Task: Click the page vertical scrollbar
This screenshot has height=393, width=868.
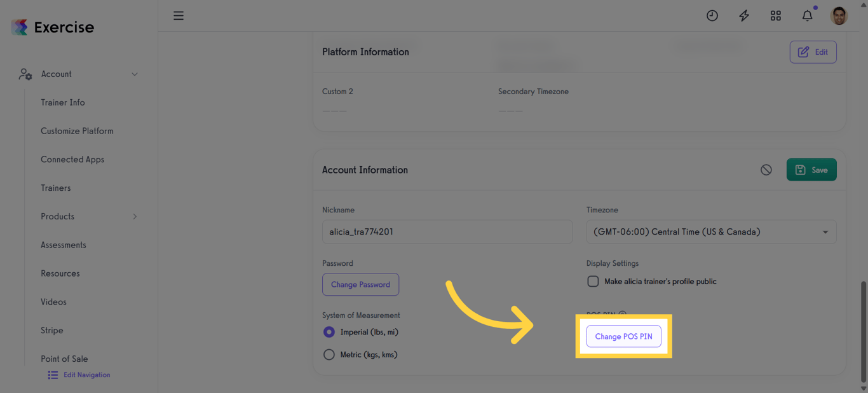Action: (863, 331)
